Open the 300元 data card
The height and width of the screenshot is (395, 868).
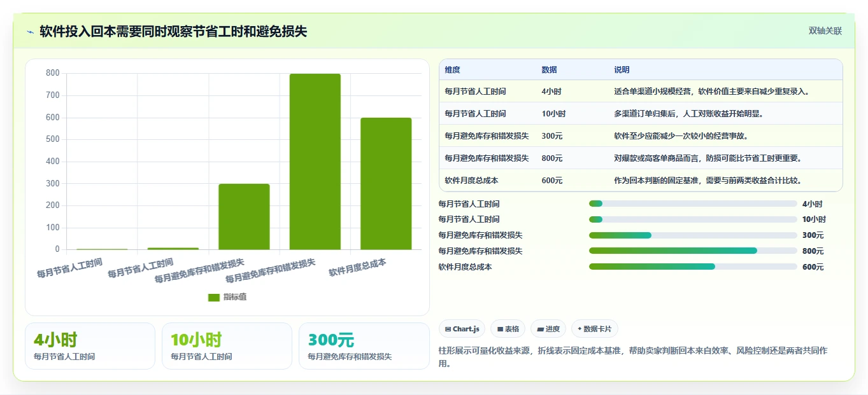(x=364, y=346)
